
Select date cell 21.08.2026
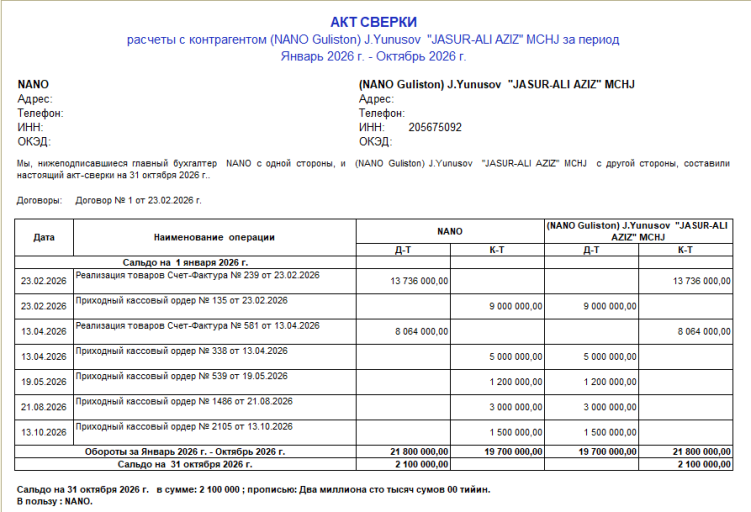pyautogui.click(x=44, y=407)
